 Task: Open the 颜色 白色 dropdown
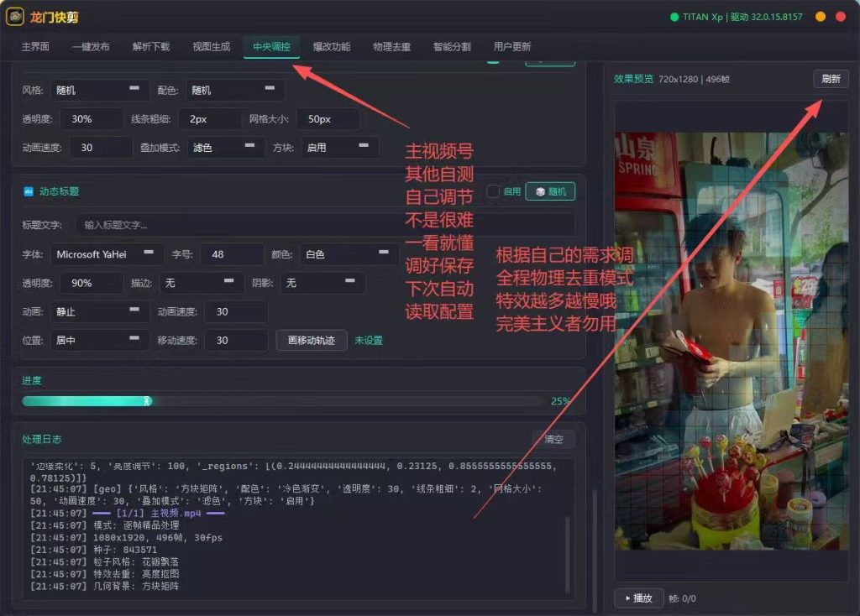click(x=349, y=254)
